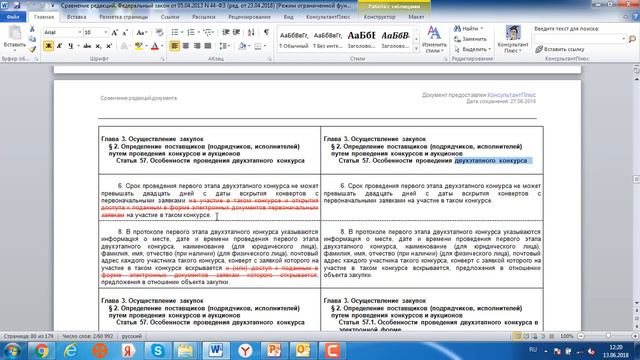Click the Изменить стили button
This screenshot has width=640, height=360.
tap(434, 40)
